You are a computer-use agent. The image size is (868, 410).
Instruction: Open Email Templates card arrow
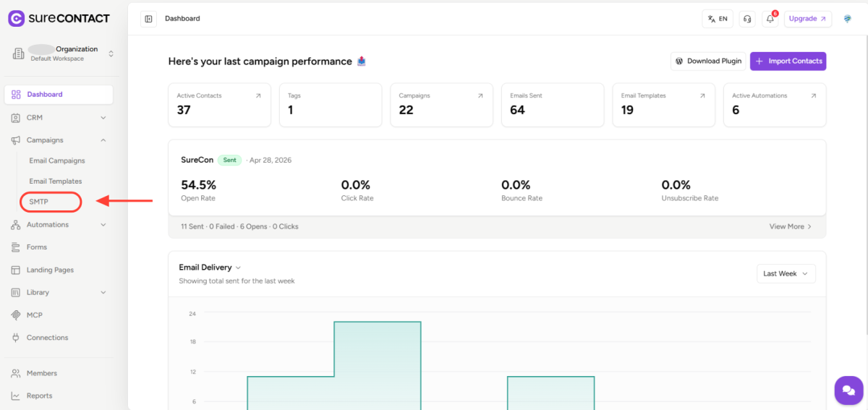coord(702,95)
